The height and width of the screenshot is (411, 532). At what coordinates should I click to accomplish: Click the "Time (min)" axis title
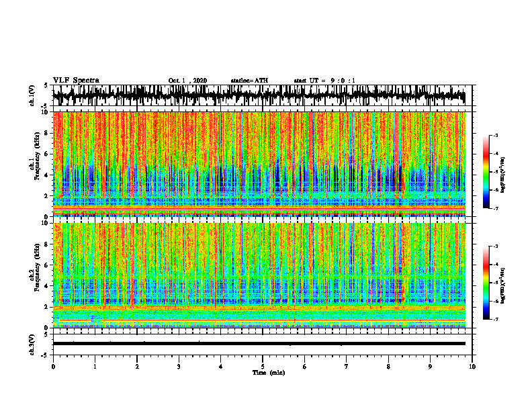pyautogui.click(x=269, y=373)
